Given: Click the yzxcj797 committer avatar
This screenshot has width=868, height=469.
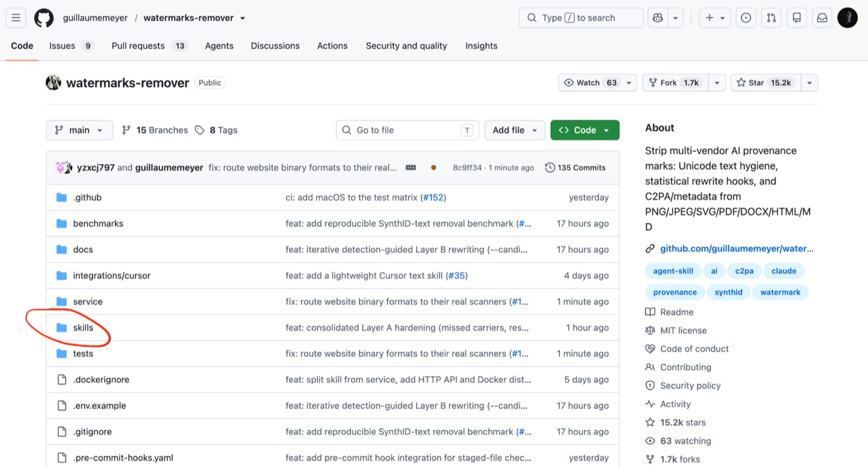Looking at the screenshot, I should pos(61,167).
